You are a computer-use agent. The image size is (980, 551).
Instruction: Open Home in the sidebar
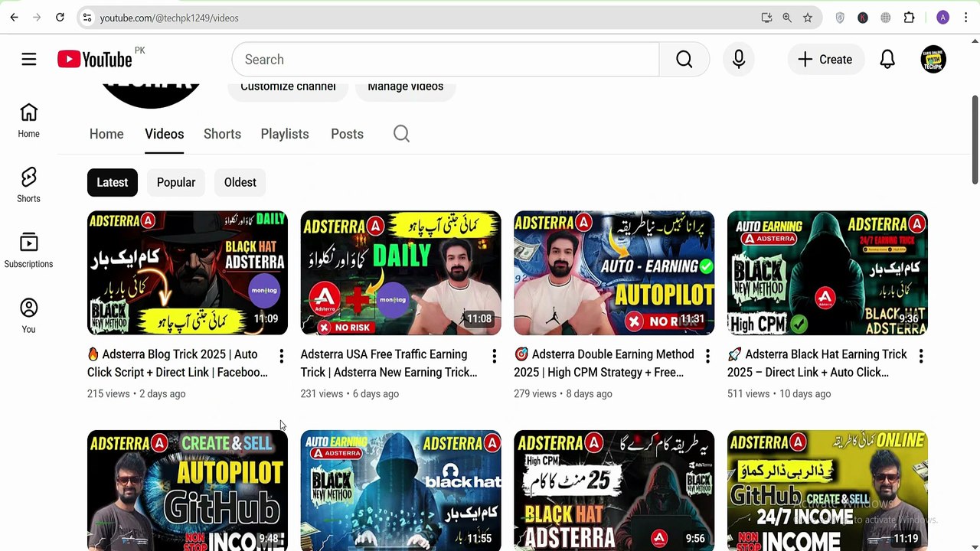[x=28, y=121]
